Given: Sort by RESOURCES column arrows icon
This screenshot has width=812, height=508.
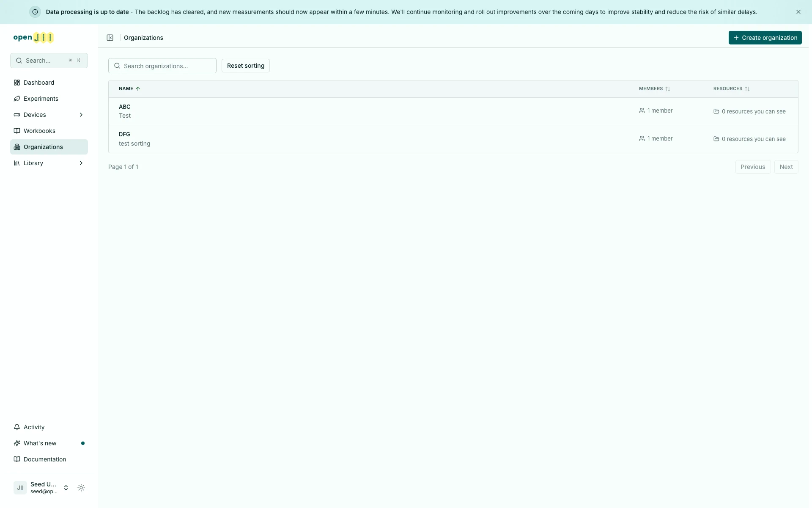Looking at the screenshot, I should [x=747, y=89].
